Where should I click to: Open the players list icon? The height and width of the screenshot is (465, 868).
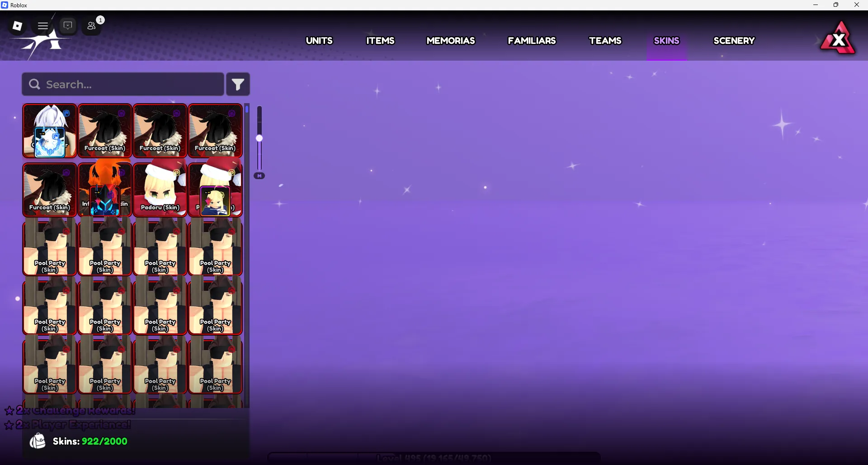click(92, 26)
